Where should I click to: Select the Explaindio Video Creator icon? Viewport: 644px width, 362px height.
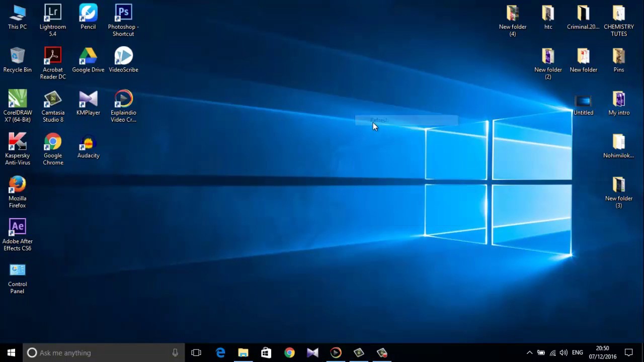point(123,106)
